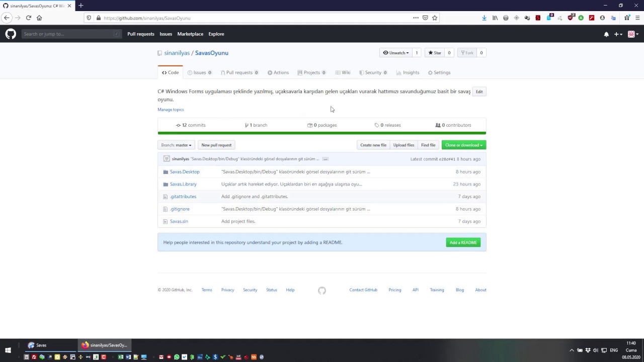Switch to the Pull requests repository tab
This screenshot has height=362, width=644.
tap(239, 72)
